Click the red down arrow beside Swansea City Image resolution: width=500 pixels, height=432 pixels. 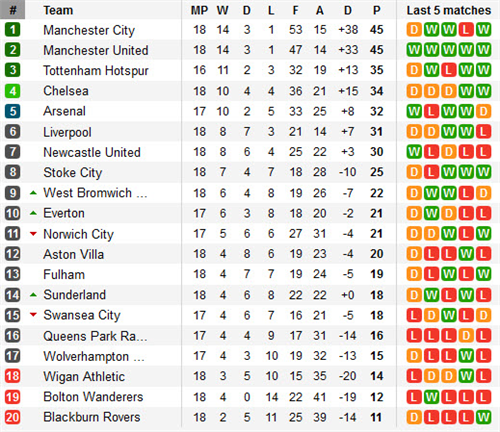pyautogui.click(x=33, y=315)
